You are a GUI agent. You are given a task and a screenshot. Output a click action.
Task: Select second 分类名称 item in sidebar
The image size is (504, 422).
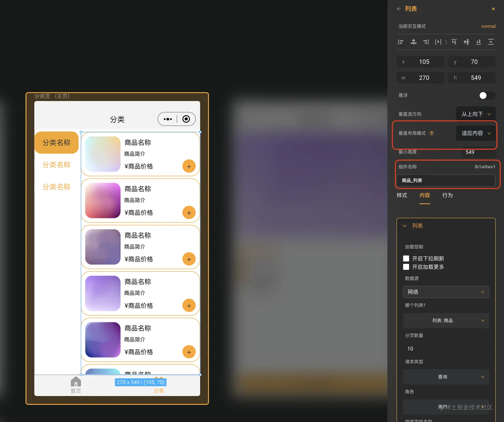click(x=57, y=165)
